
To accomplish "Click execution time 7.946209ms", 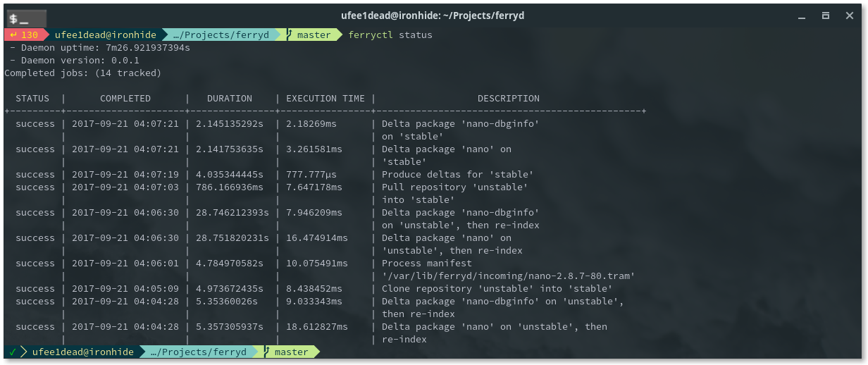I will pos(314,212).
